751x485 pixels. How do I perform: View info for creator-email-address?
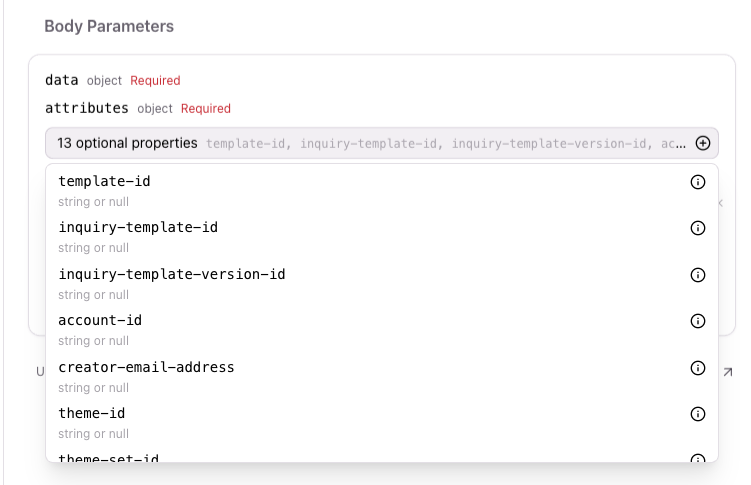698,368
